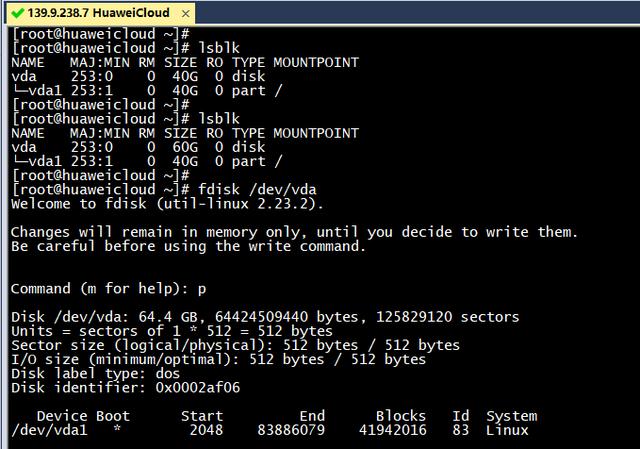Click the second lsblk command text
The image size is (640, 449).
[219, 119]
